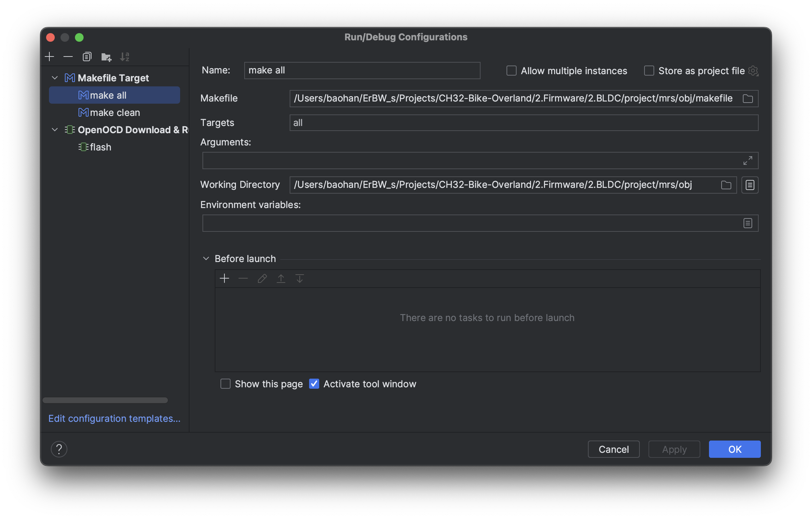
Task: Click the copy configuration icon
Action: [x=86, y=55]
